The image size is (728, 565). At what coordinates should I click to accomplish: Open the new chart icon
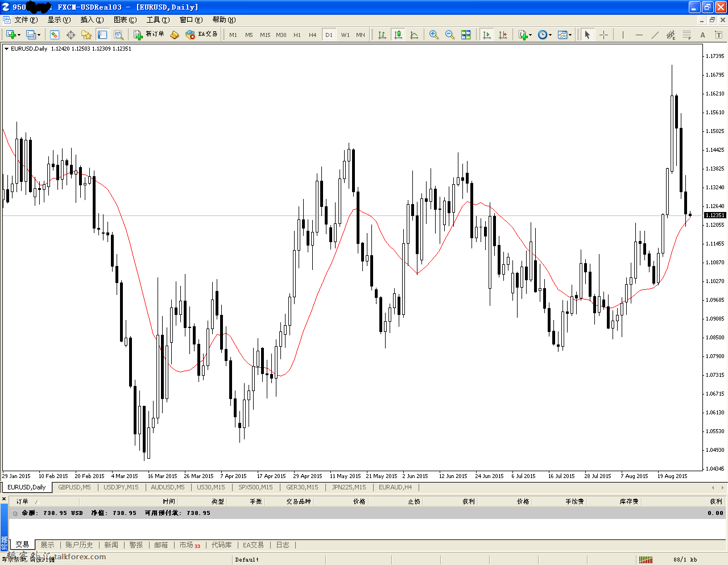coord(11,35)
